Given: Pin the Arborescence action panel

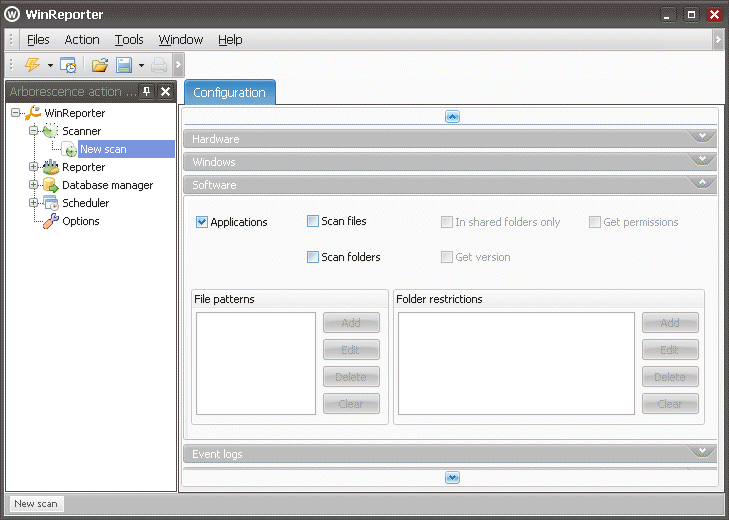Looking at the screenshot, I should click(x=147, y=91).
